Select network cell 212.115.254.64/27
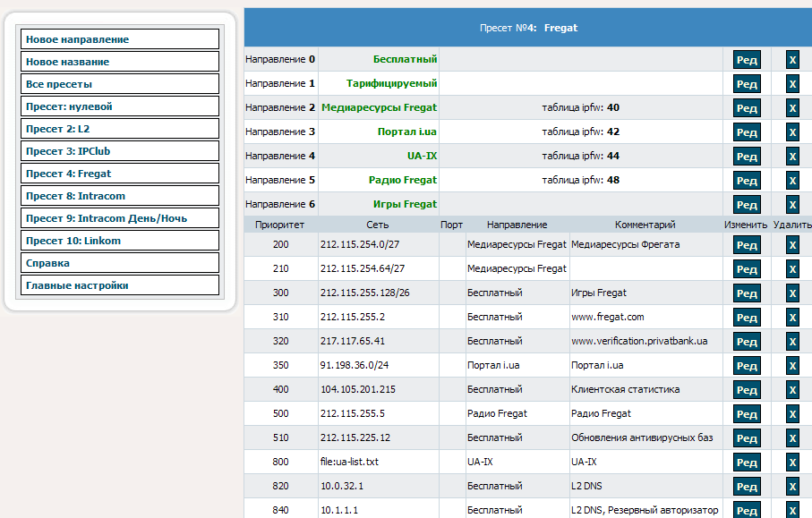 pyautogui.click(x=379, y=268)
